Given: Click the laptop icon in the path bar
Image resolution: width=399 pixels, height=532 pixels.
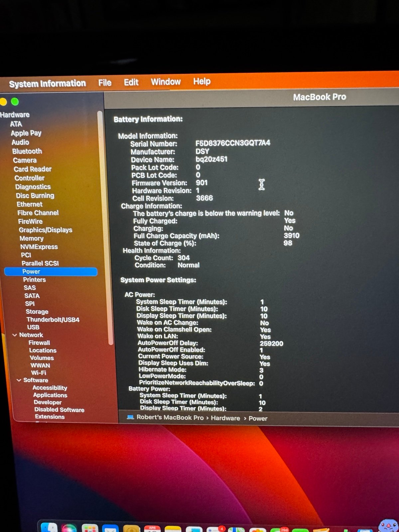Looking at the screenshot, I should [x=130, y=417].
